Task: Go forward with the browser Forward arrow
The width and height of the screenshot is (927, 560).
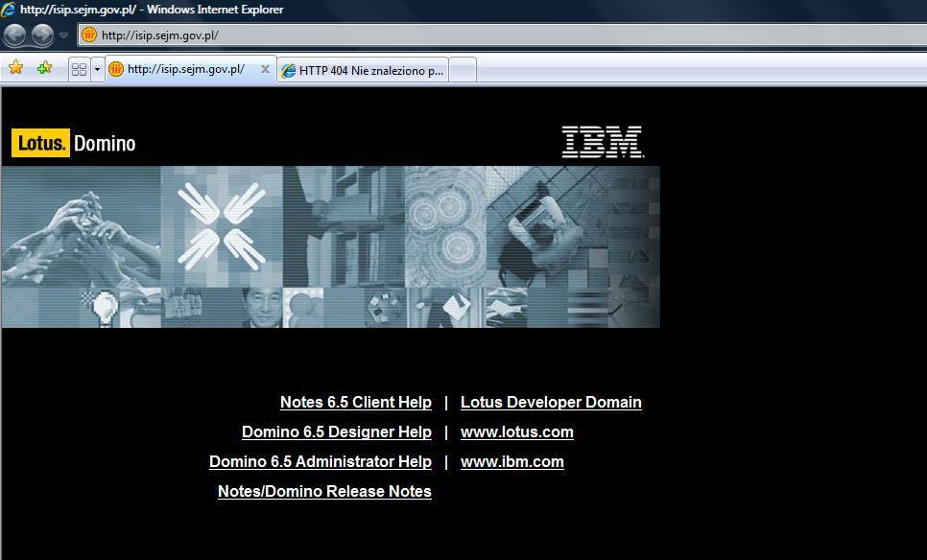Action: [42, 35]
